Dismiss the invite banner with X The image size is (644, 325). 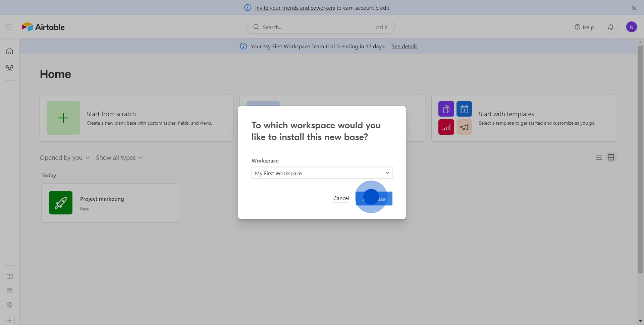[x=634, y=8]
